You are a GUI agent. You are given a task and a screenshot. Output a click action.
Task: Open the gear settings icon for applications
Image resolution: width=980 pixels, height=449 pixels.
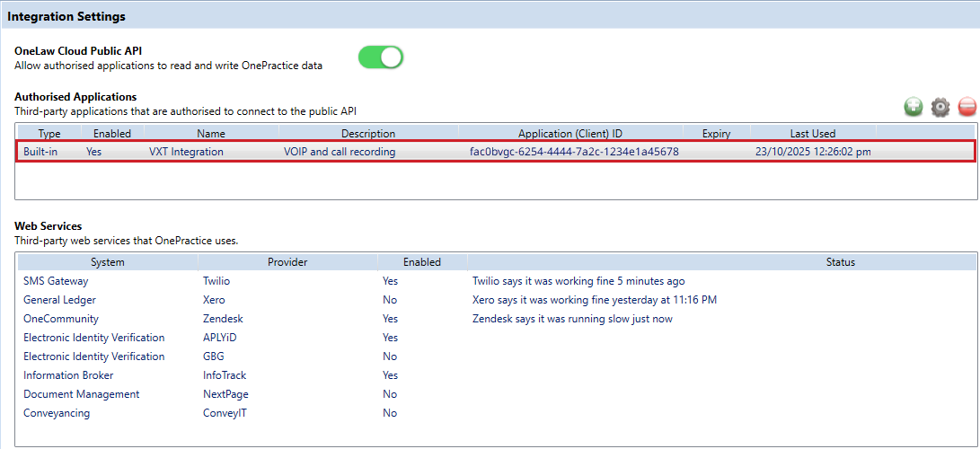point(940,108)
